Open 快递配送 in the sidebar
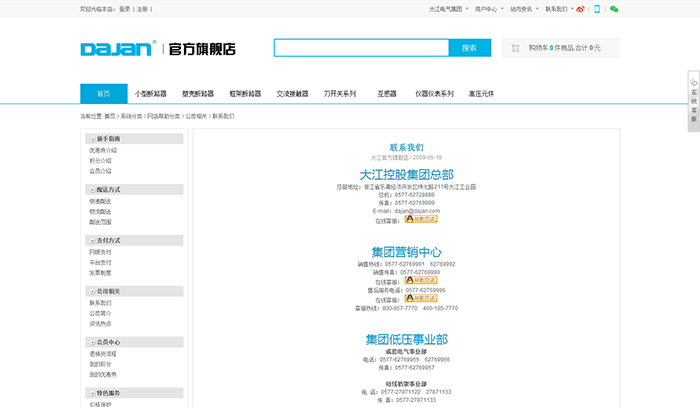The height and width of the screenshot is (407, 700). coord(100,201)
